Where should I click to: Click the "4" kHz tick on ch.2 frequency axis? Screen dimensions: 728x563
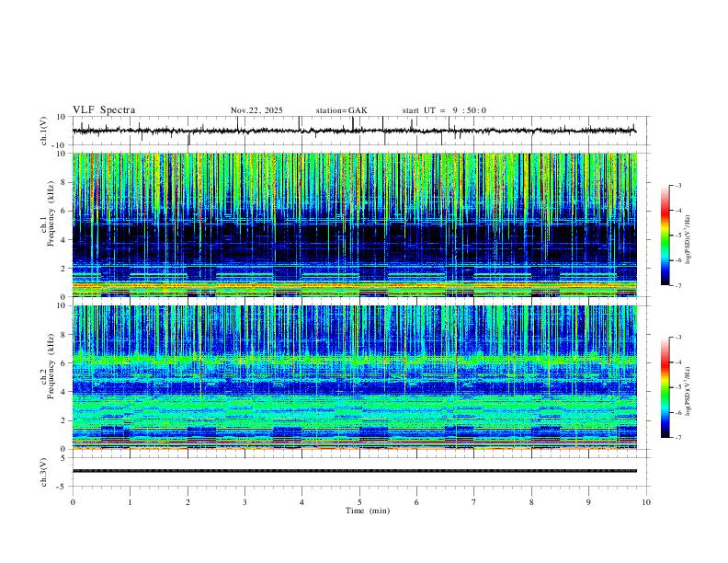tap(64, 392)
